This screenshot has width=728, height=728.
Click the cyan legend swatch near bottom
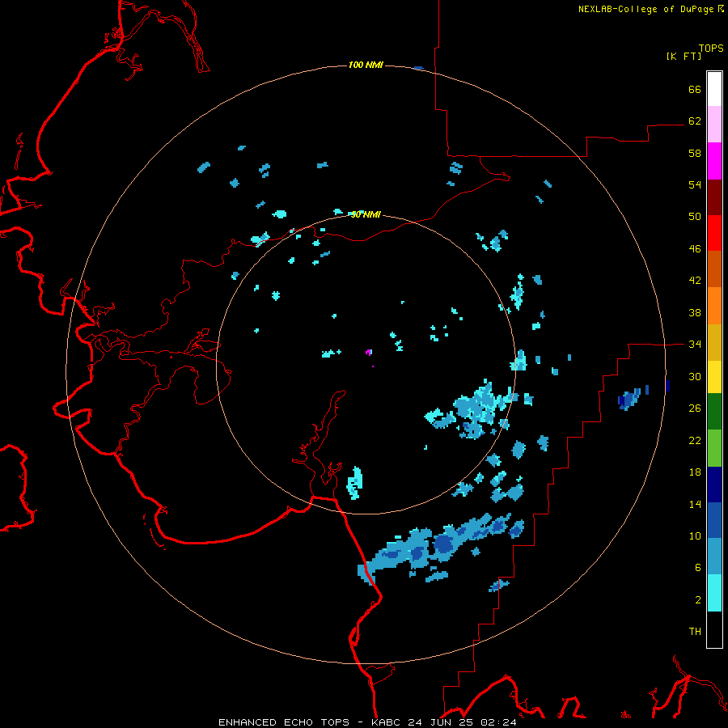tap(714, 593)
